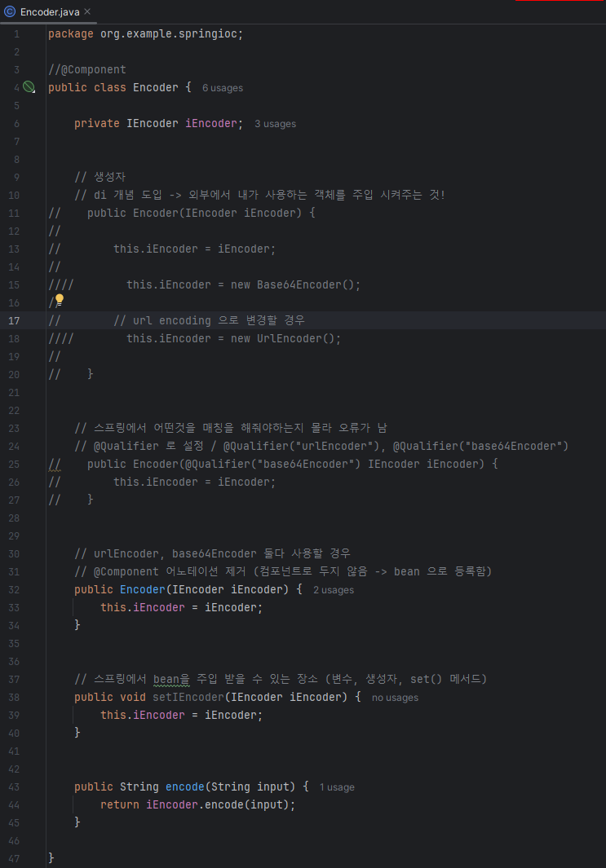This screenshot has height=868, width=606.
Task: Click 'private IEncoder iEncoder;' field declaration
Action: coord(158,123)
